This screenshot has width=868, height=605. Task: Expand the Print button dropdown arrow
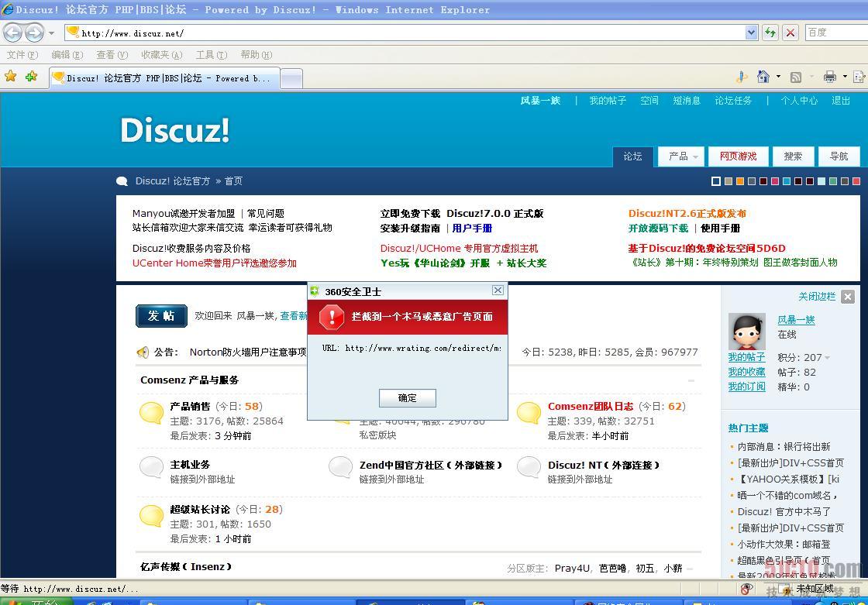[x=845, y=77]
